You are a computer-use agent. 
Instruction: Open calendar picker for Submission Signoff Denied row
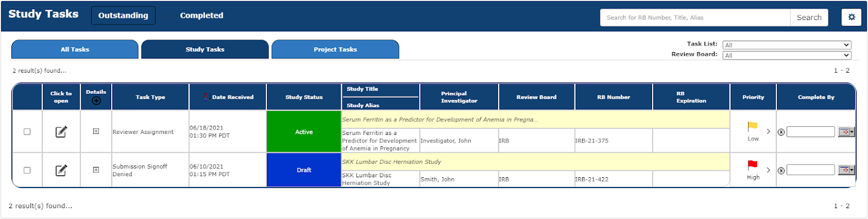click(846, 170)
